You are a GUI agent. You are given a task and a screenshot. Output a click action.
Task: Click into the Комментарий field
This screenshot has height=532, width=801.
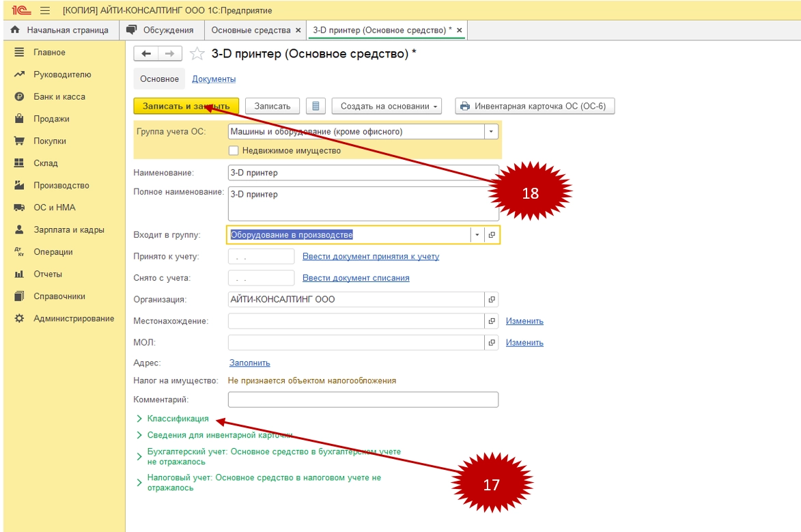pos(363,399)
